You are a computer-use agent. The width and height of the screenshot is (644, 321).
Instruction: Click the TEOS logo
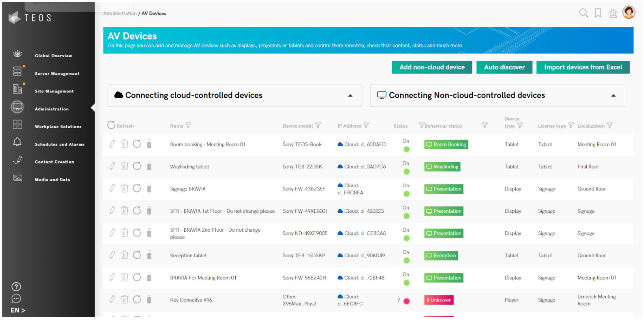30,18
